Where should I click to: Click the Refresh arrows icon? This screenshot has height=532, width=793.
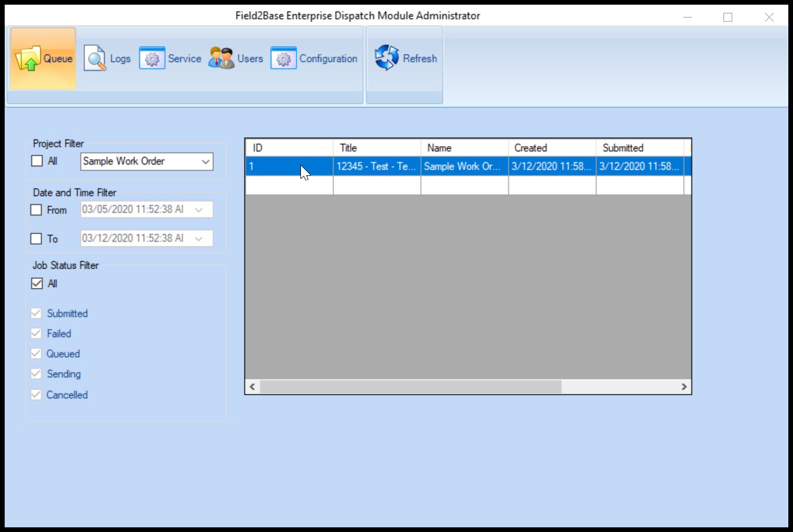pyautogui.click(x=387, y=58)
